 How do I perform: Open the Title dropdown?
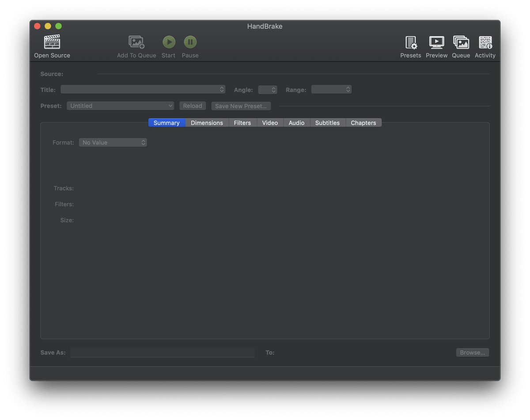[x=143, y=89]
